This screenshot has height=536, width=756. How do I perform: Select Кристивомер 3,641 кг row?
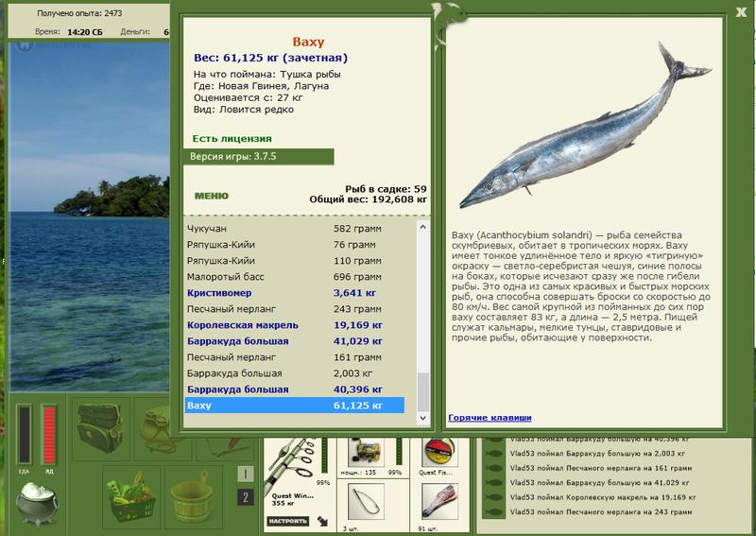(x=295, y=293)
